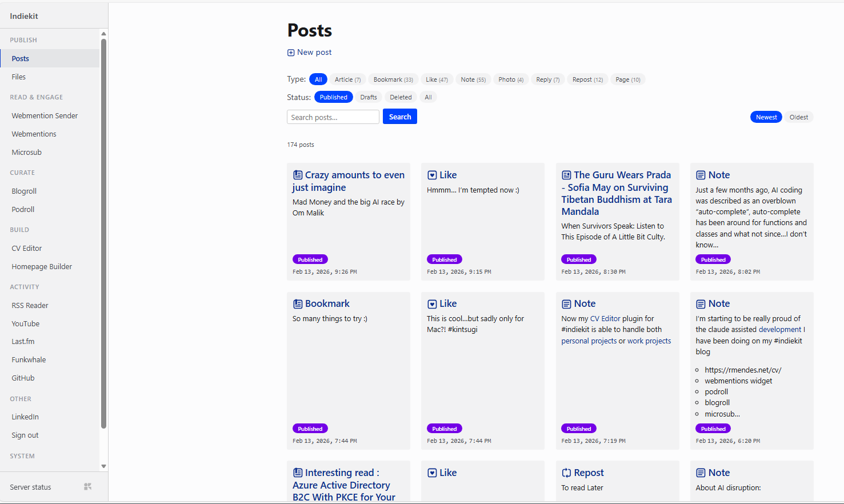Click the plus icon beside New post
The width and height of the screenshot is (844, 504).
pos(291,53)
